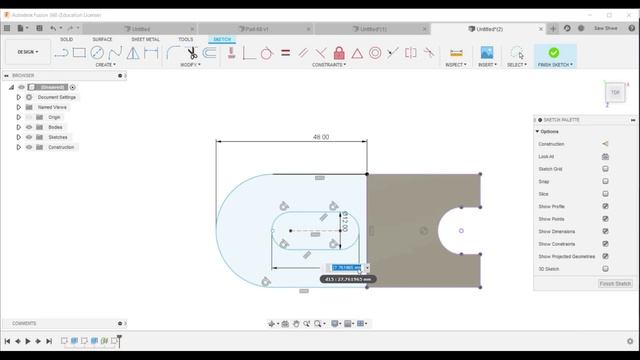The width and height of the screenshot is (640, 360).
Task: Switch to the SHEET METAL tab
Action: (145, 40)
